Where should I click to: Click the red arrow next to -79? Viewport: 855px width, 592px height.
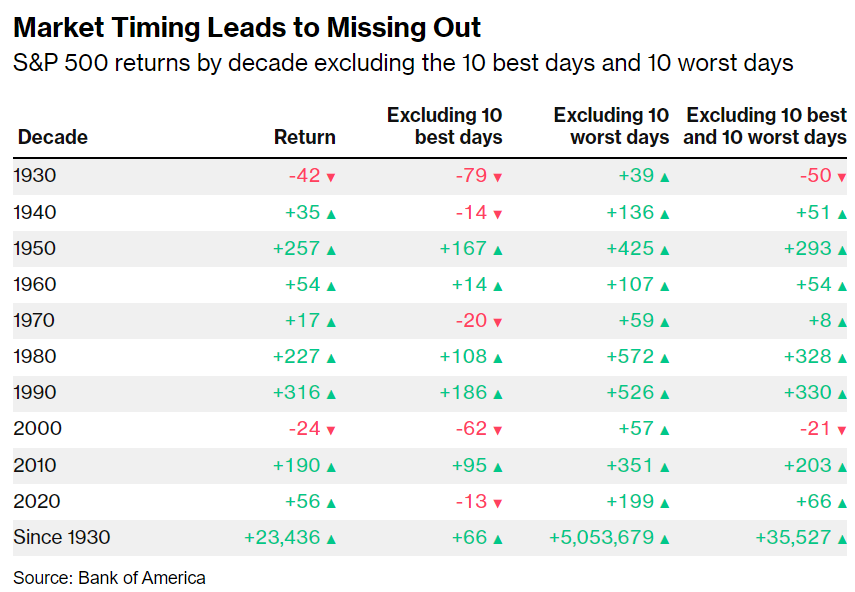497,177
